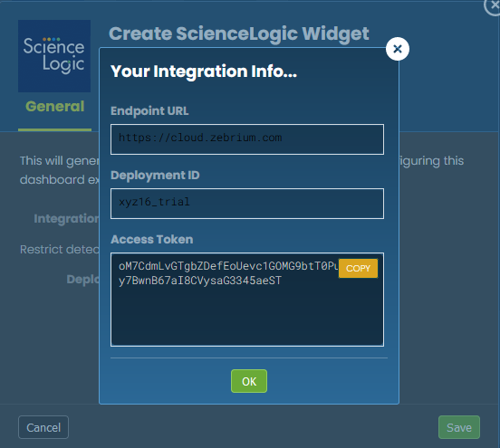This screenshot has width=500, height=448.
Task: Close the Create ScienceLogic Widget window
Action: 494,5
